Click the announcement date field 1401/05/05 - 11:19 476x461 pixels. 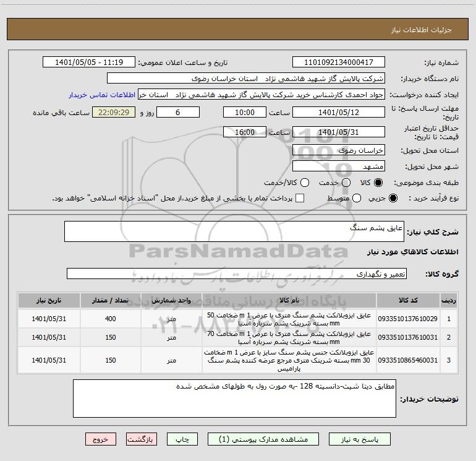[89, 62]
